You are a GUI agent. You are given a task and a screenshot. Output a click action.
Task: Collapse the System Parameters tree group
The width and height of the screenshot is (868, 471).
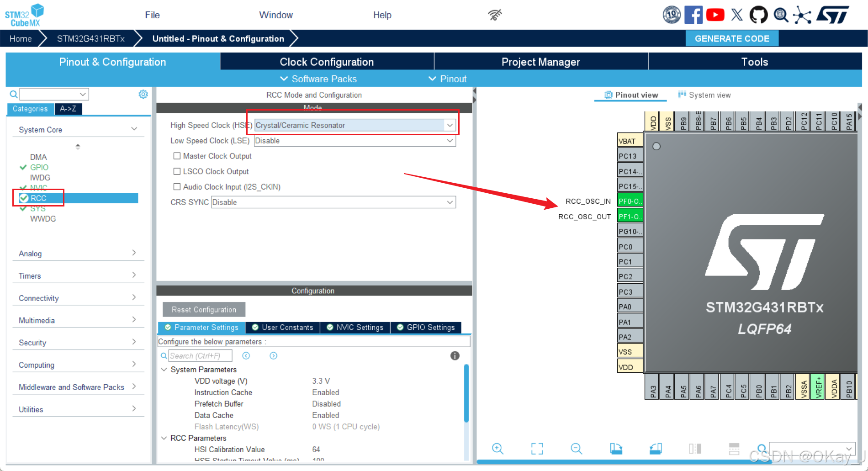tap(164, 369)
